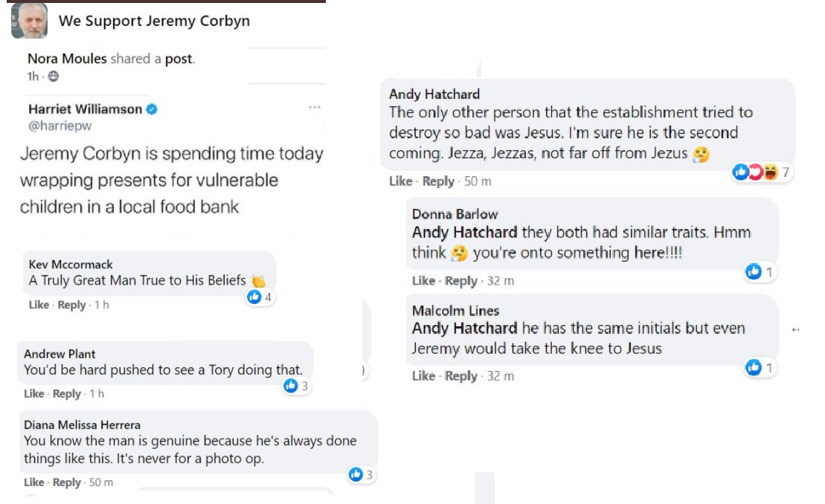Click the like icon on Donna Barlow's reply

[754, 272]
